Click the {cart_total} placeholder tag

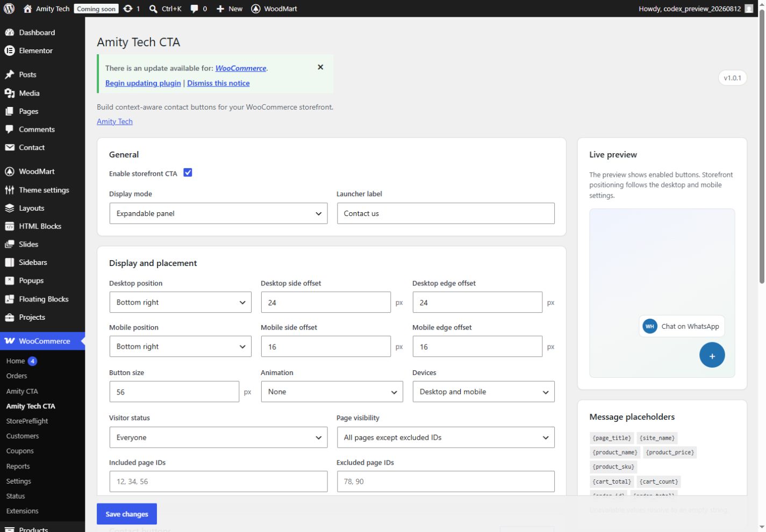point(612,481)
